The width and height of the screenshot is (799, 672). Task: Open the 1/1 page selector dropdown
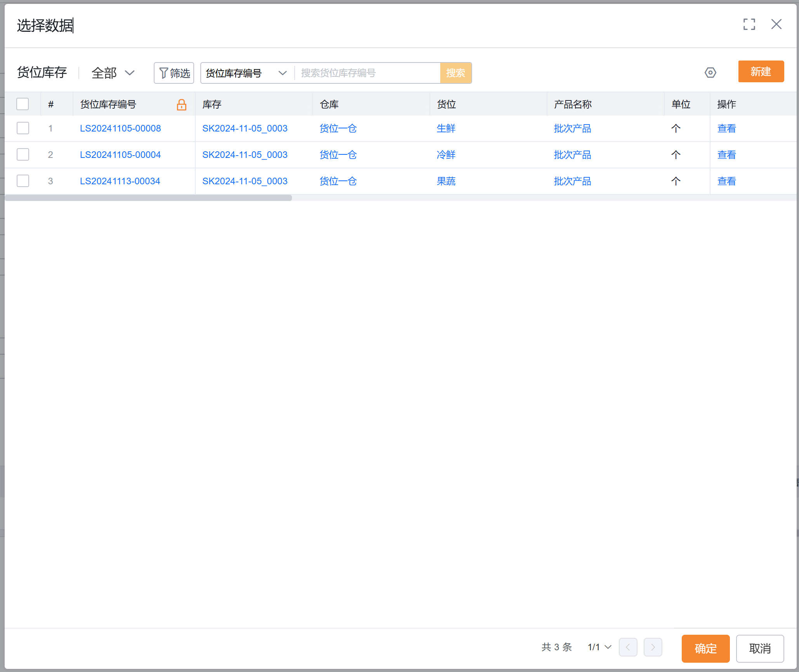click(599, 647)
